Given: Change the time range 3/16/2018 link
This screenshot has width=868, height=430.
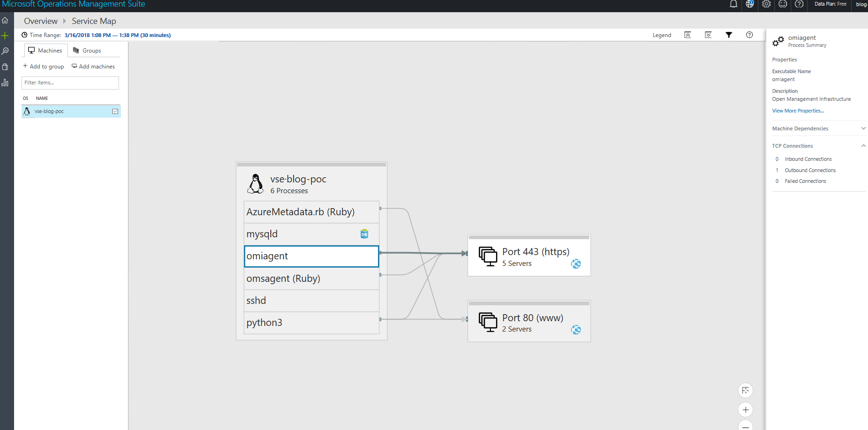Looking at the screenshot, I should [118, 35].
